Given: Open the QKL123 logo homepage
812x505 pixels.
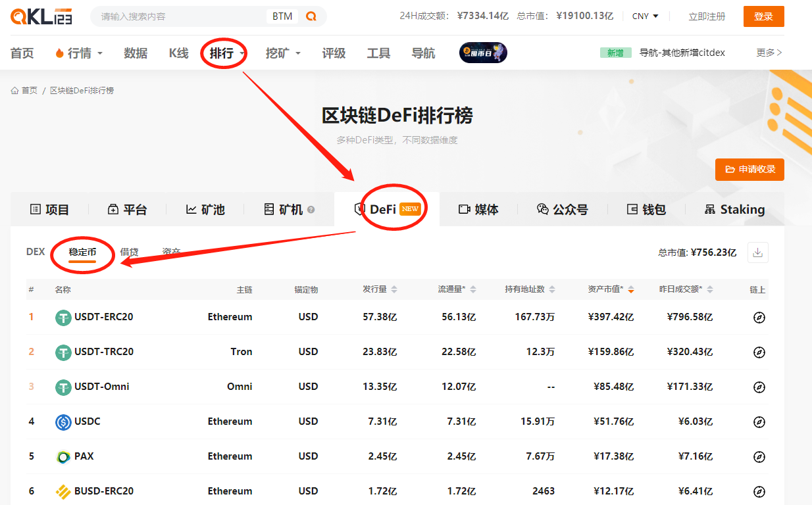Looking at the screenshot, I should click(x=41, y=16).
